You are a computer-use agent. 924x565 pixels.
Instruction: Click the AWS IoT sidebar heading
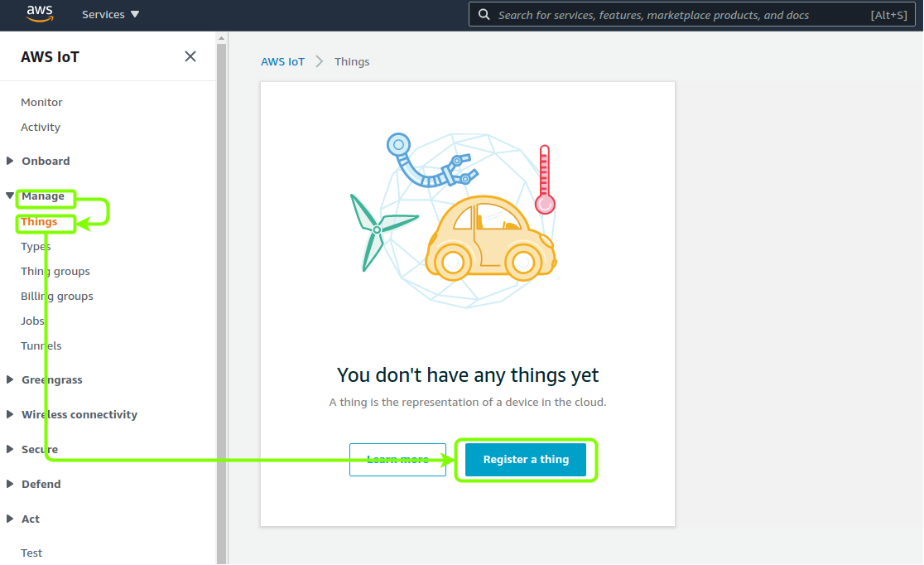pos(50,56)
